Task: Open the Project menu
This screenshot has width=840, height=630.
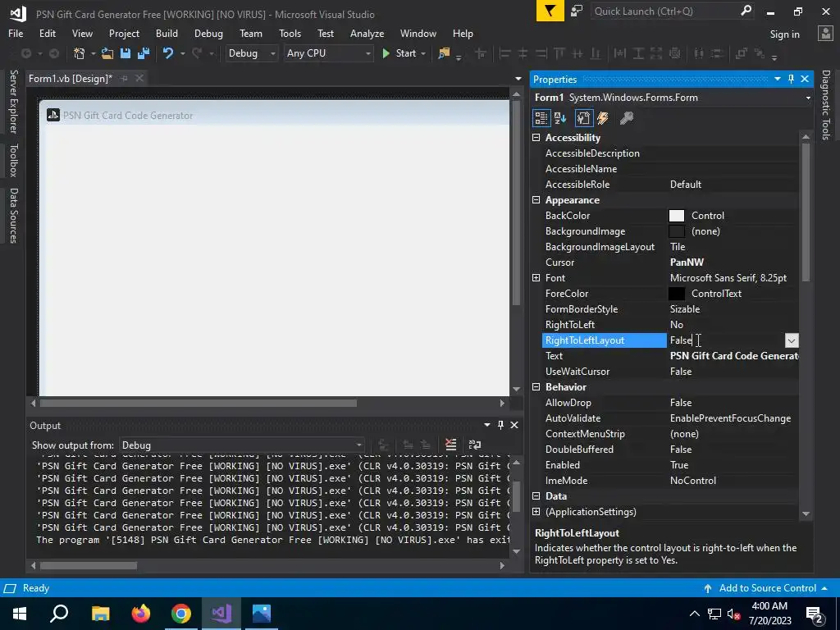Action: coord(124,33)
